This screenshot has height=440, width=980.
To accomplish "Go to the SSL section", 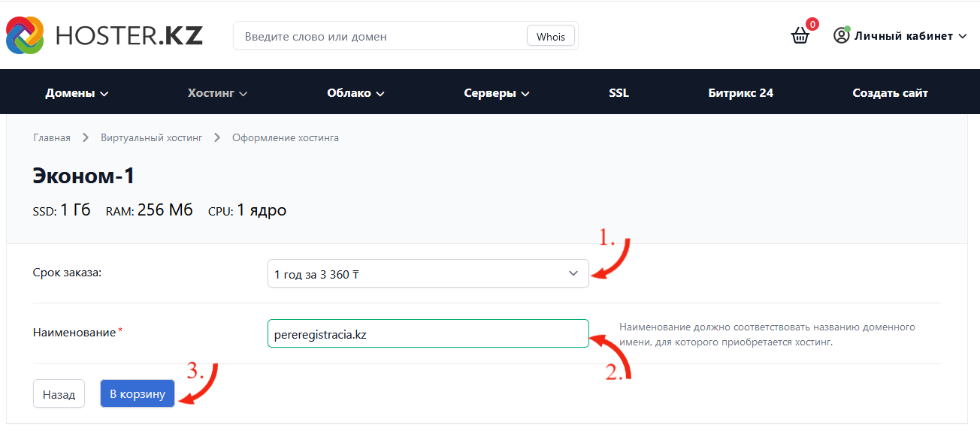I will pos(619,93).
